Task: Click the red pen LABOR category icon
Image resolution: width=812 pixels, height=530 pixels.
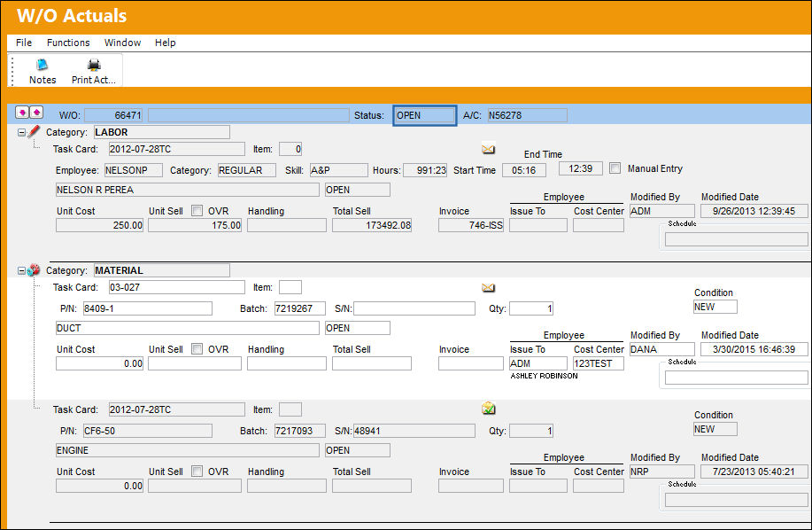Action: tap(34, 131)
